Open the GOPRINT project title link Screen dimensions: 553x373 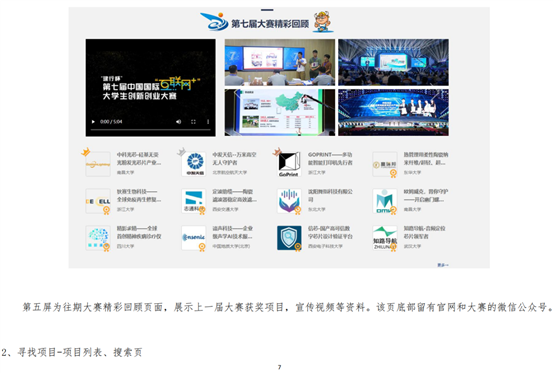click(330, 159)
